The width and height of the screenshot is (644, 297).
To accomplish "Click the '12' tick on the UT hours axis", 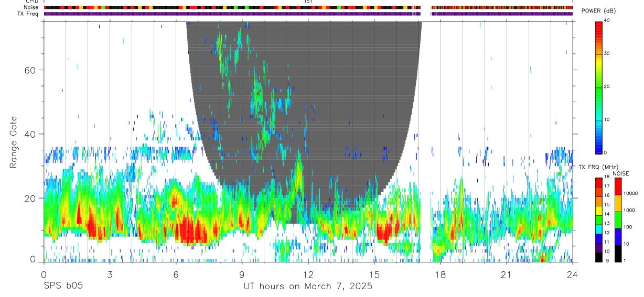I will point(308,275).
